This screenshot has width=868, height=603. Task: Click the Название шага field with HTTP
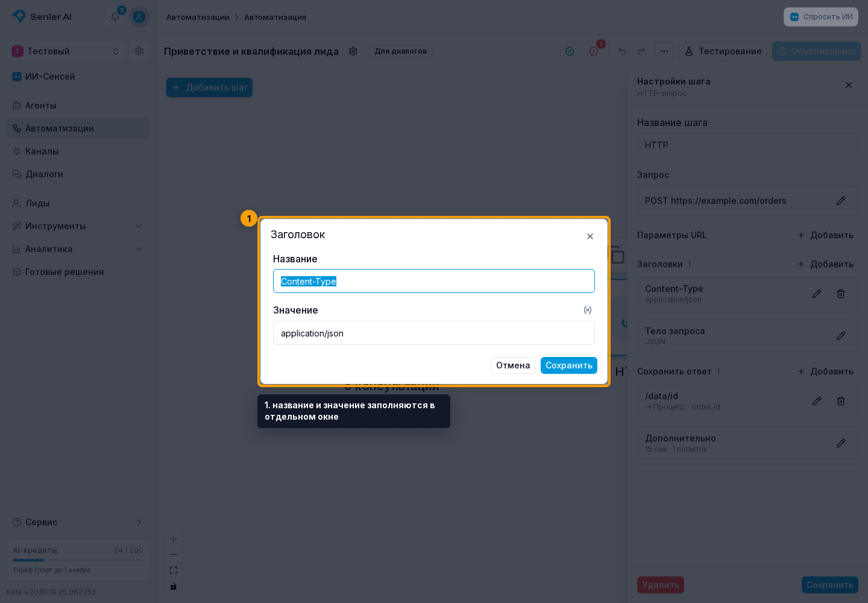pyautogui.click(x=747, y=145)
